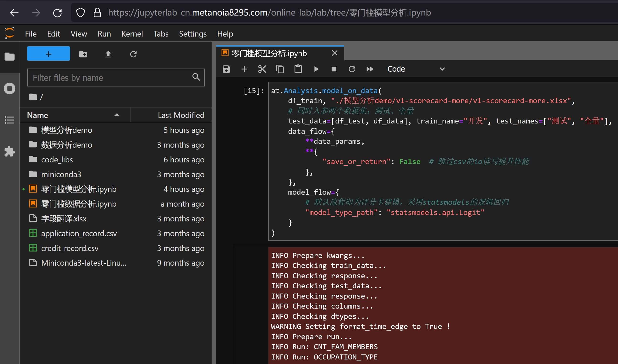The image size is (618, 364).
Task: Click the new folder icon
Action: 83,54
